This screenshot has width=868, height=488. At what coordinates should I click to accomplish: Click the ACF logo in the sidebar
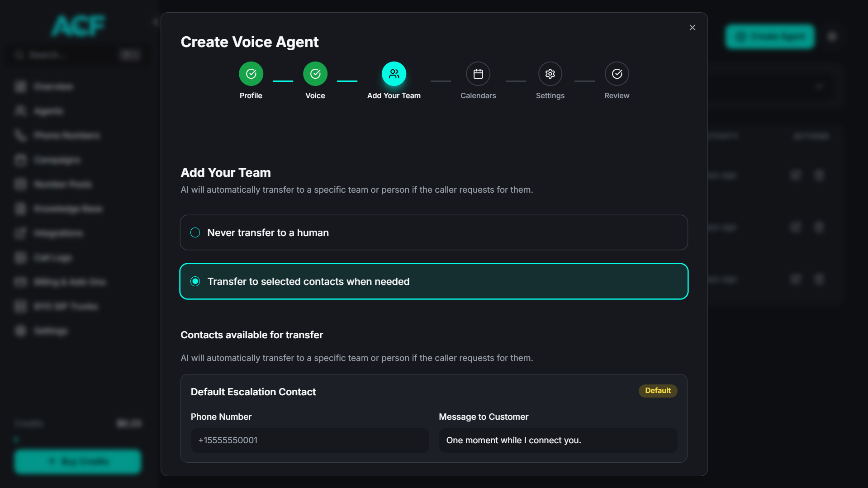pyautogui.click(x=78, y=26)
